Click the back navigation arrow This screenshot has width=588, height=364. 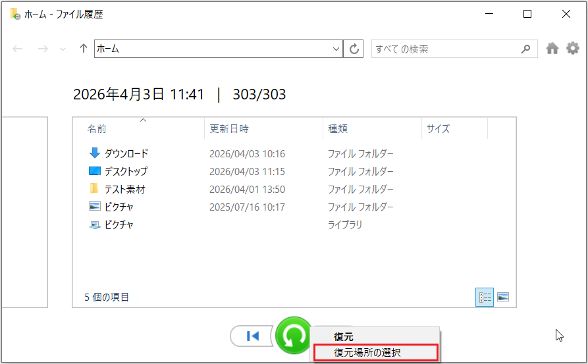point(18,49)
